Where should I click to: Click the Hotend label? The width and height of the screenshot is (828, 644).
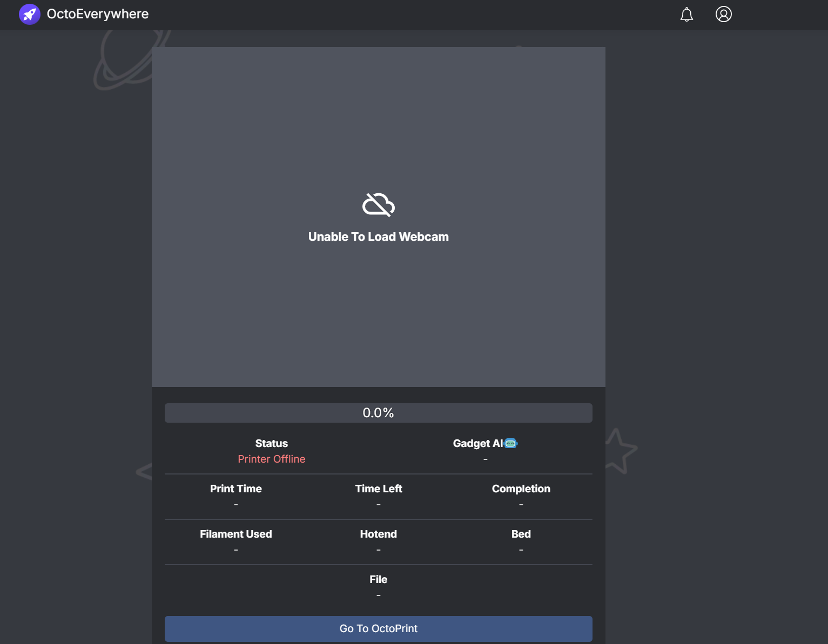tap(379, 534)
